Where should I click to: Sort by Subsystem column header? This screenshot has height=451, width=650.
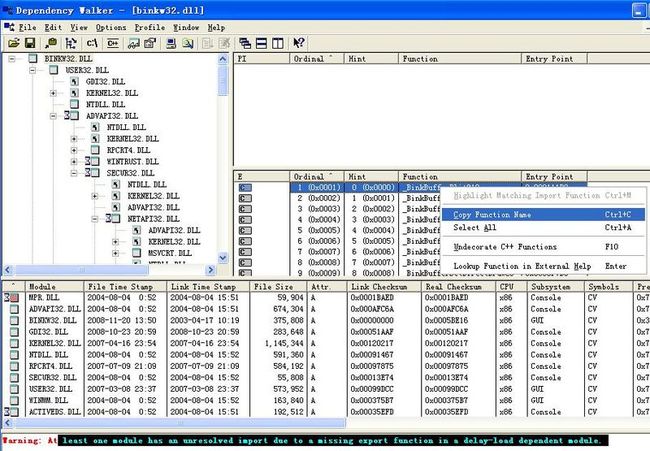pyautogui.click(x=555, y=286)
